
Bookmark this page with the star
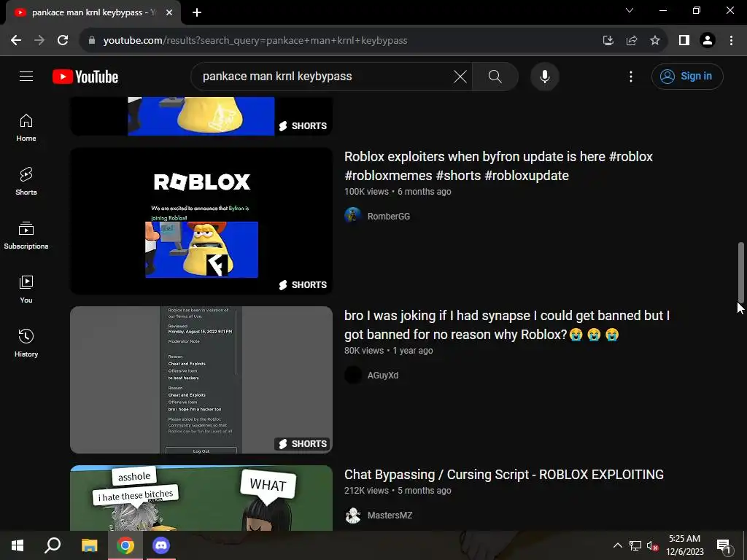click(655, 41)
